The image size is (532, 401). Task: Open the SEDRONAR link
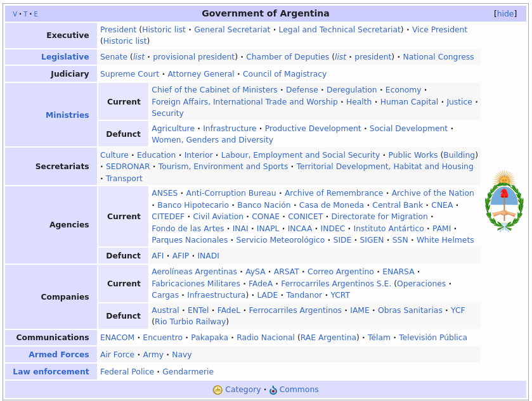(128, 167)
